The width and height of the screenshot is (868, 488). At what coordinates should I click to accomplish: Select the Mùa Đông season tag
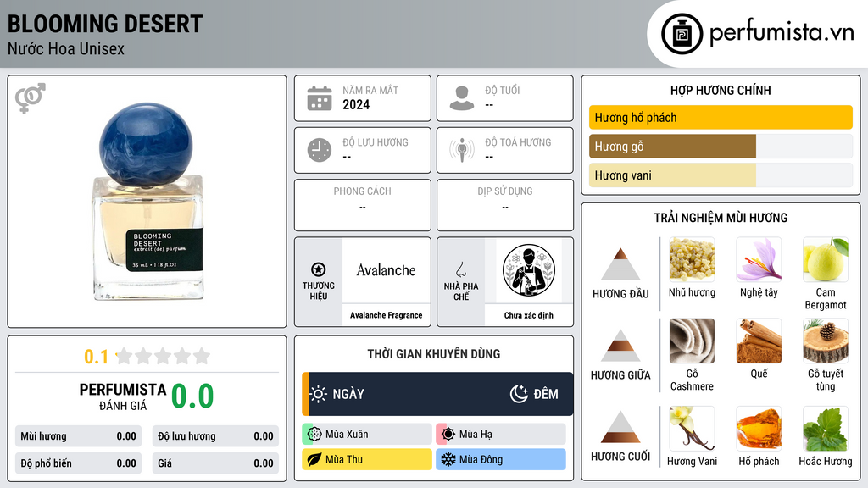pos(501,459)
